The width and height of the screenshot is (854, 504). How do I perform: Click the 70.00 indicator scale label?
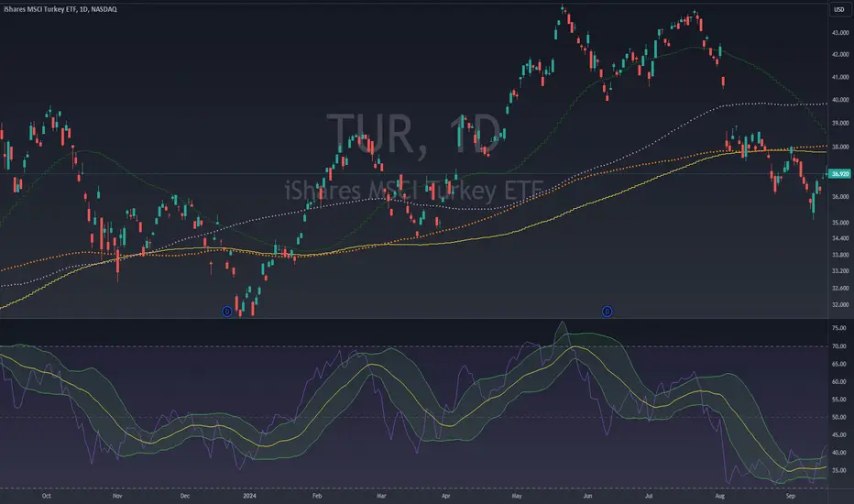(839, 346)
